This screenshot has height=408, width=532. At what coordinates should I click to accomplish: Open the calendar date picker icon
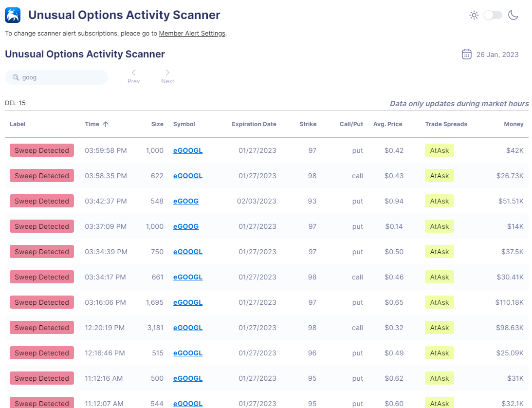(466, 55)
